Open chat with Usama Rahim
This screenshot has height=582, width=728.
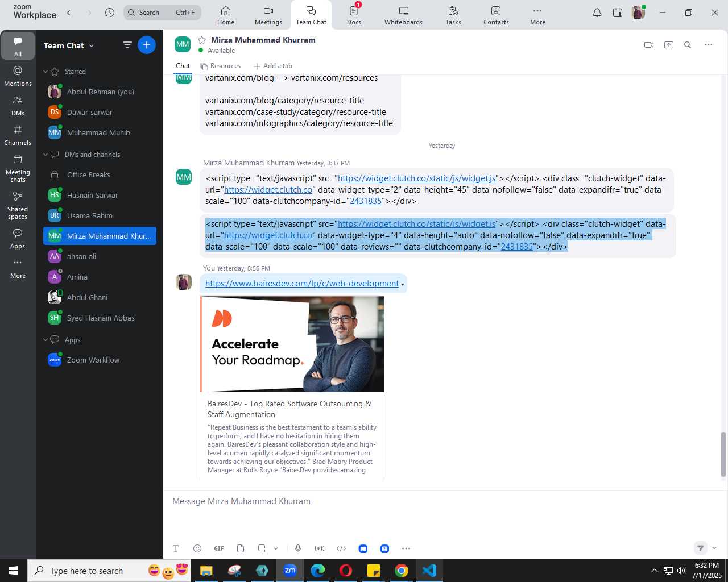100,215
